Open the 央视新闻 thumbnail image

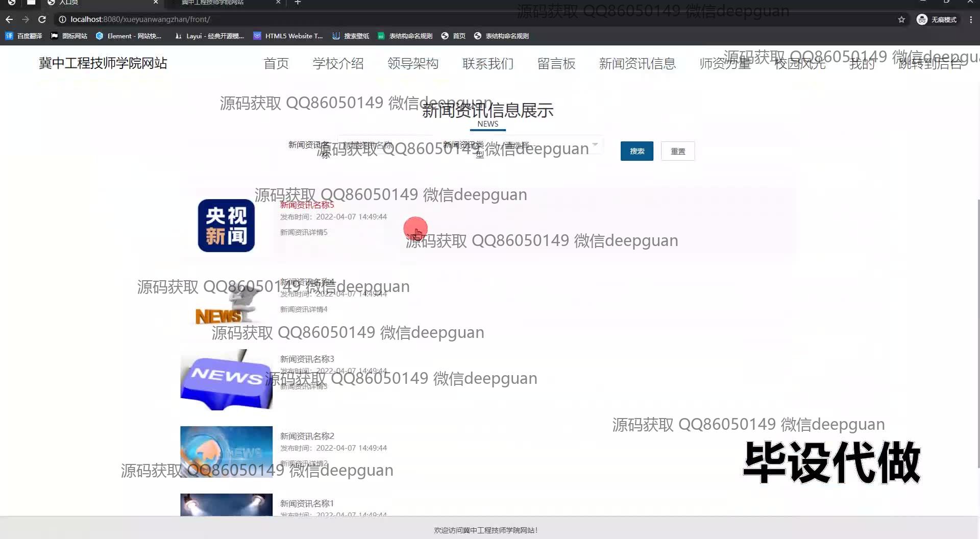226,226
